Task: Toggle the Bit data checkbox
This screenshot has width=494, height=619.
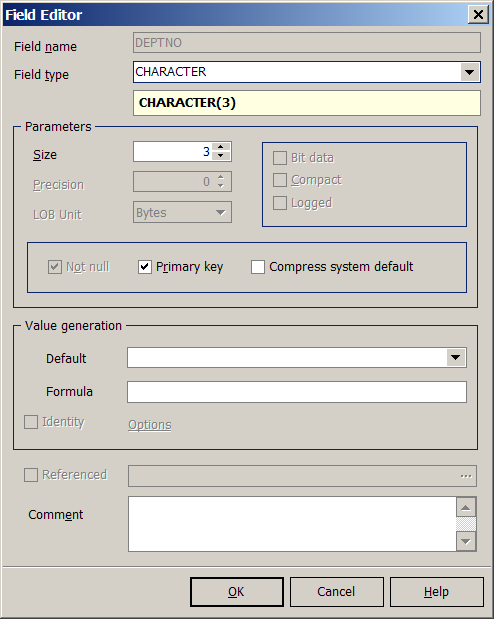Action: [x=280, y=158]
